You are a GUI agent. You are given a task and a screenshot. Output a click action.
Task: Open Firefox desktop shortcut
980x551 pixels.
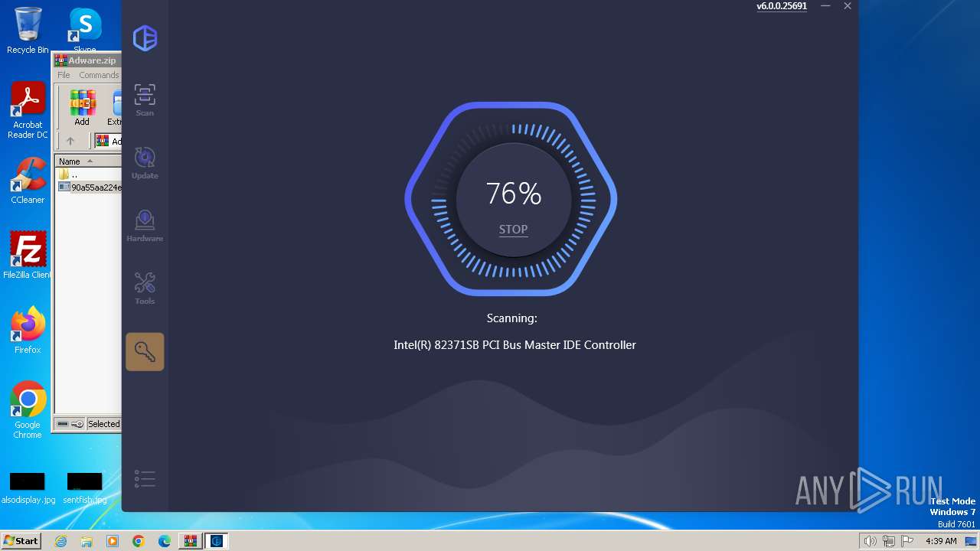coord(28,330)
